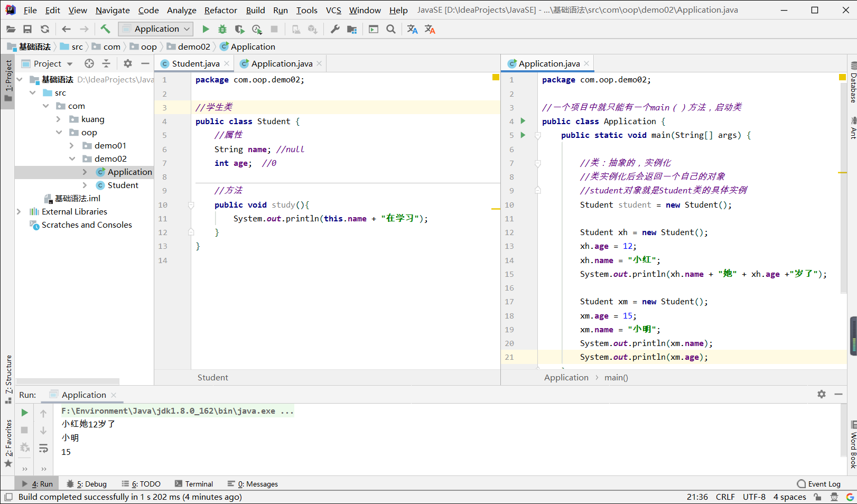This screenshot has height=504, width=857.
Task: Go to line:column indicator 21:36
Action: coord(697,497)
